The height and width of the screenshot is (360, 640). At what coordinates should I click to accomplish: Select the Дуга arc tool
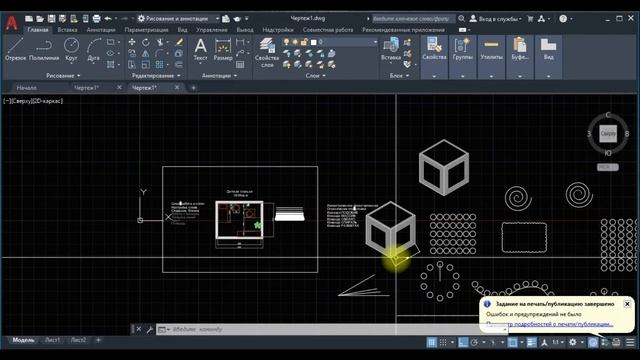pyautogui.click(x=93, y=49)
